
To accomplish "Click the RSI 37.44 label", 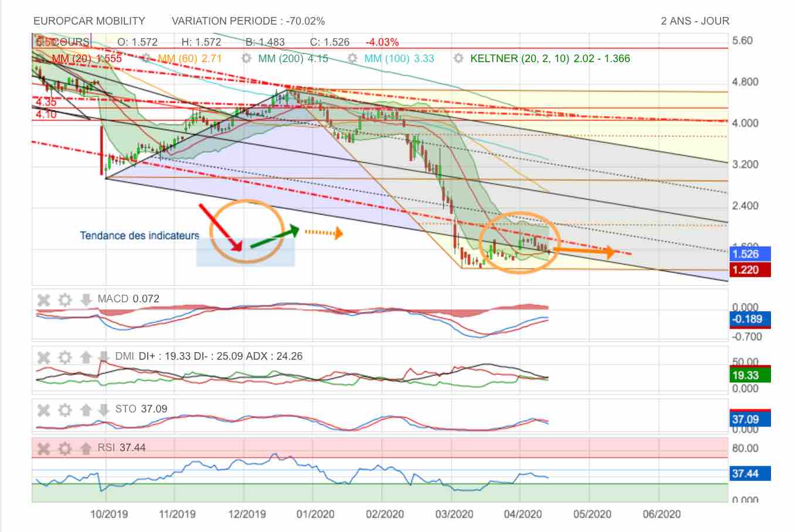I will (x=121, y=448).
